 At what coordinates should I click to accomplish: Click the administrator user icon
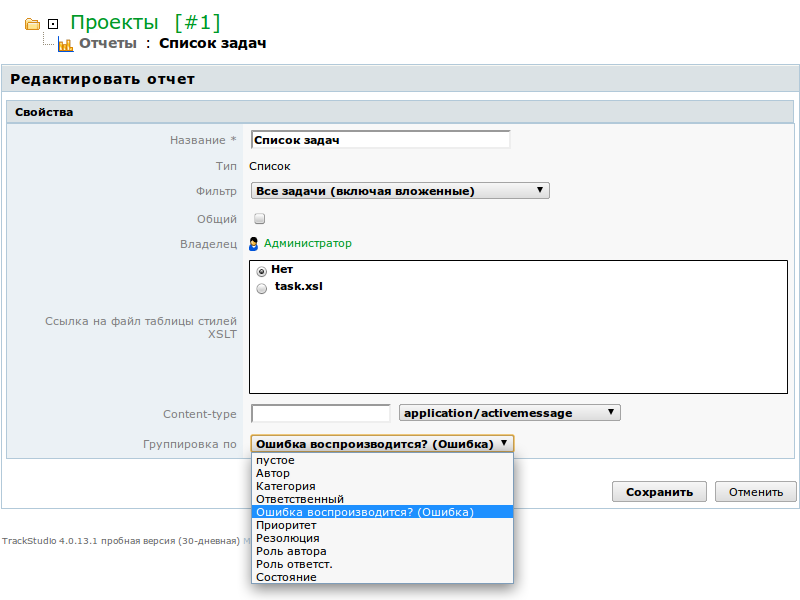254,243
